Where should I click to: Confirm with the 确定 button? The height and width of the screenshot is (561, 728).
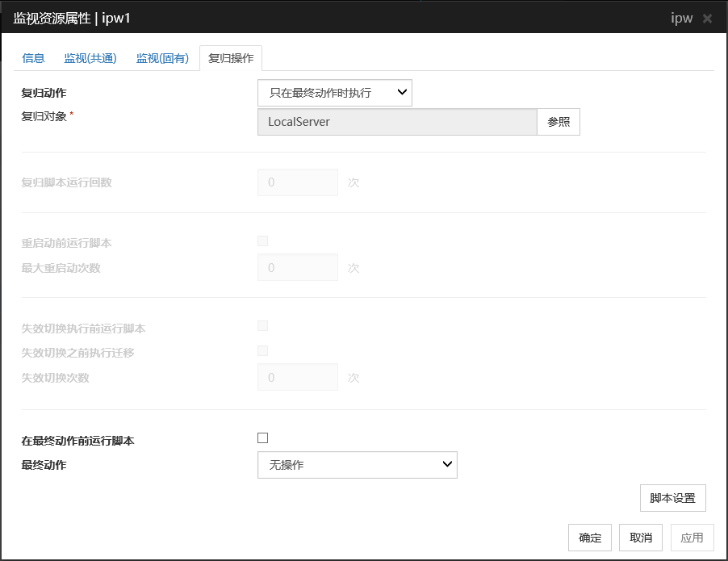pyautogui.click(x=590, y=538)
